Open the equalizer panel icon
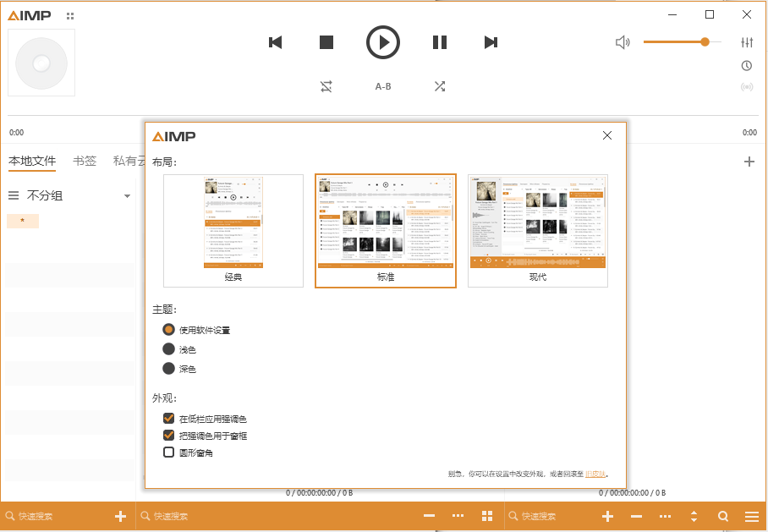 tap(747, 41)
